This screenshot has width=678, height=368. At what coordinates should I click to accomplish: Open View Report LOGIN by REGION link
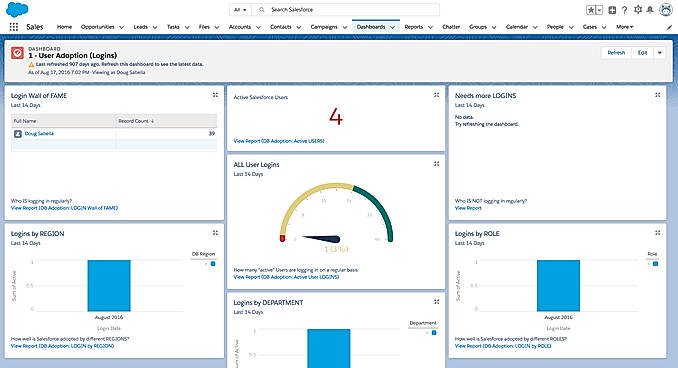(x=63, y=346)
